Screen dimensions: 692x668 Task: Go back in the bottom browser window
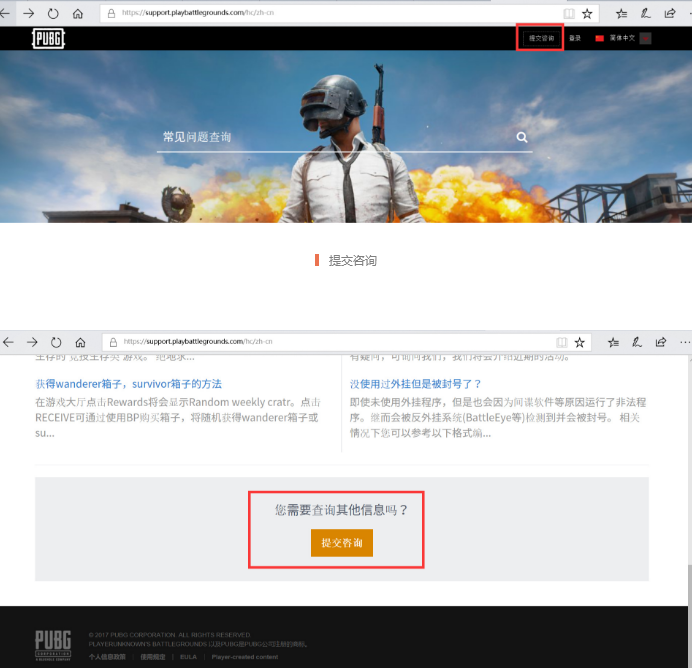[8, 342]
